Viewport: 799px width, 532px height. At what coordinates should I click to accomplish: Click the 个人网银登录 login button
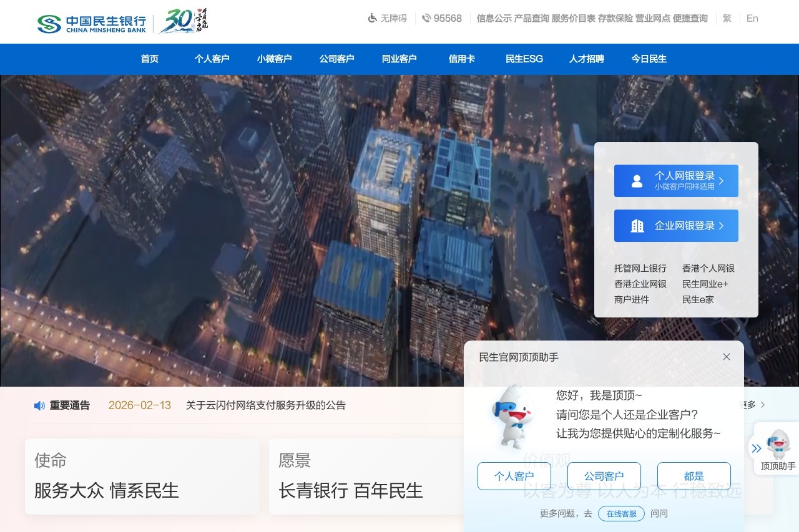pyautogui.click(x=676, y=181)
